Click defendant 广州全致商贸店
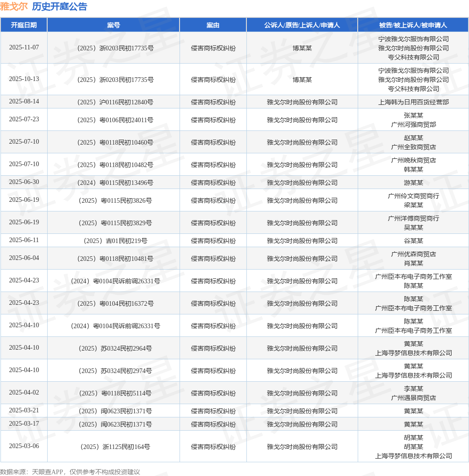 point(413,147)
